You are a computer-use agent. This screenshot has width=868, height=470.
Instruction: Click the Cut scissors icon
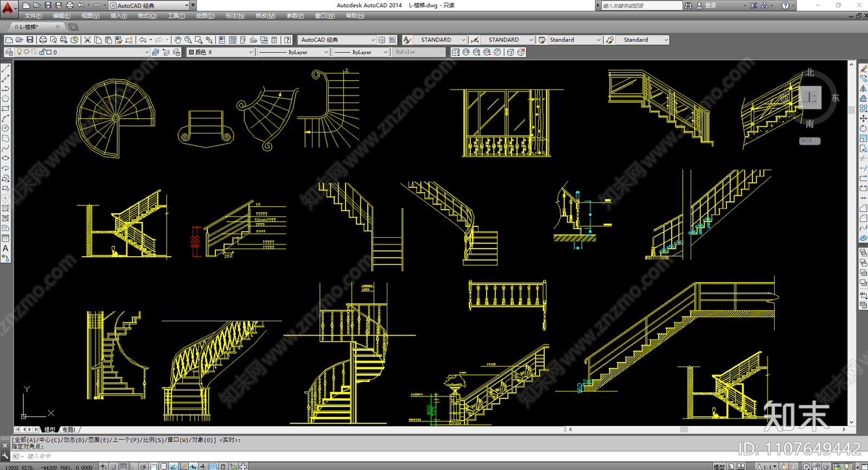[87, 40]
